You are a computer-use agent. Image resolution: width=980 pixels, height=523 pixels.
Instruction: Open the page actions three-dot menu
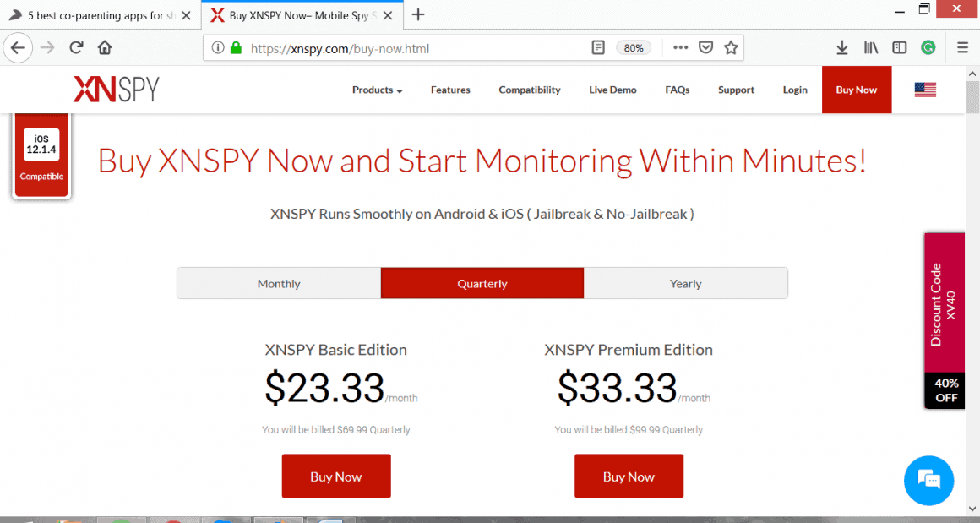coord(681,47)
